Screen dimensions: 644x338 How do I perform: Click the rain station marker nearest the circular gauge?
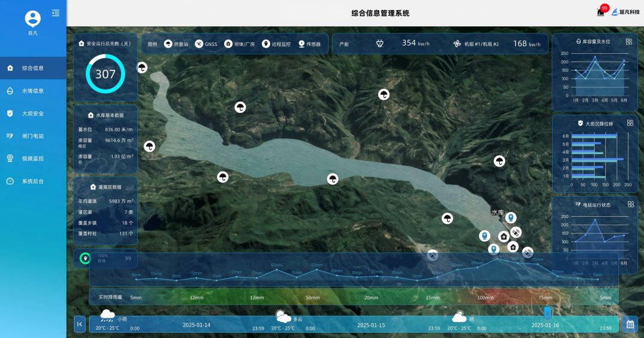pyautogui.click(x=142, y=67)
